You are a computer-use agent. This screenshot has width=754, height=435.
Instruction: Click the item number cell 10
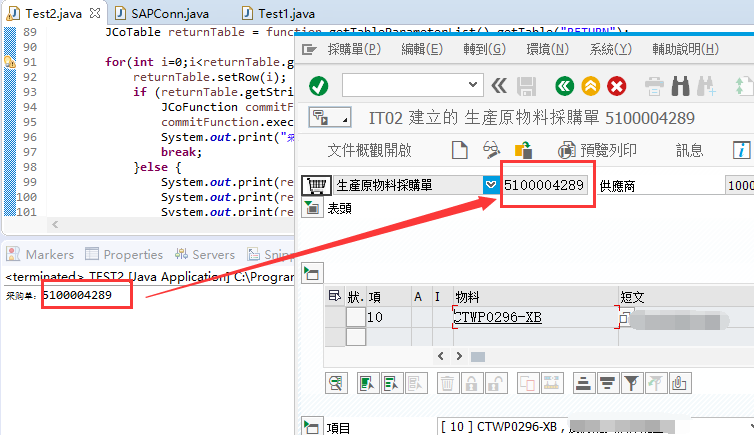(389, 317)
